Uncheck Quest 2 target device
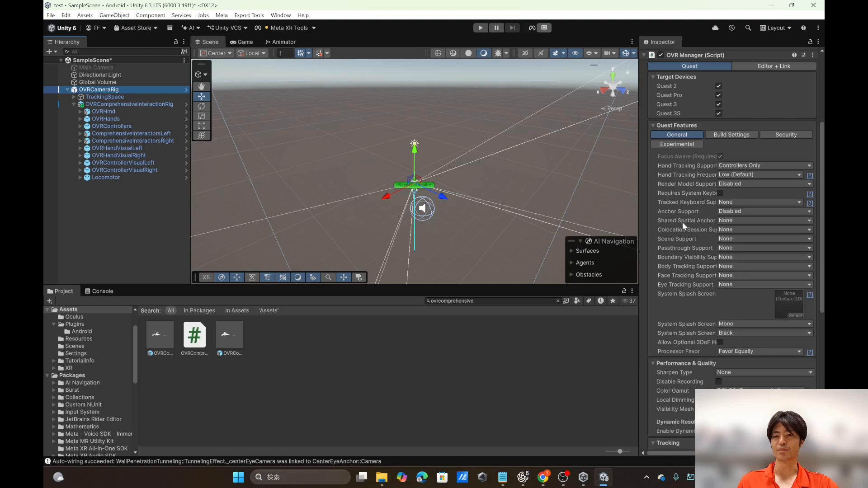 tap(718, 86)
